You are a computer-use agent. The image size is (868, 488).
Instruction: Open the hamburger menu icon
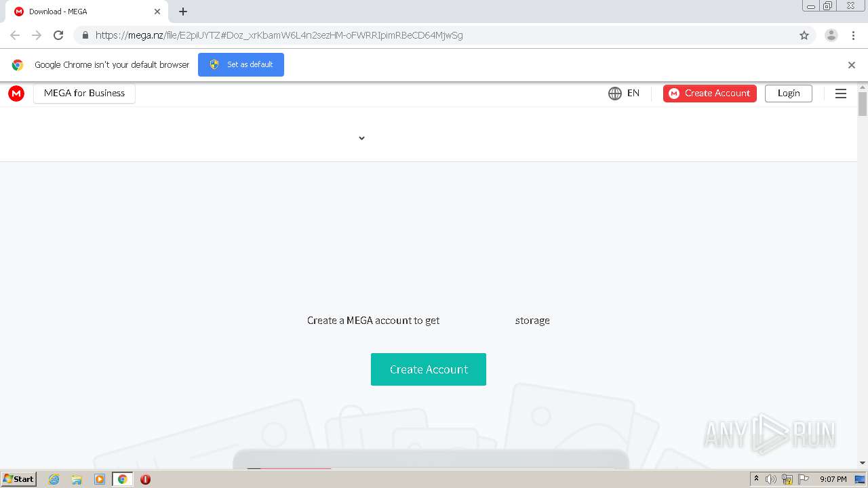(840, 94)
